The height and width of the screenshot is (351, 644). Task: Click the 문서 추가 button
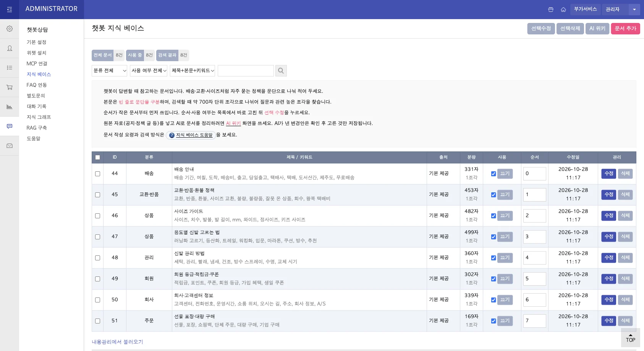(x=625, y=29)
